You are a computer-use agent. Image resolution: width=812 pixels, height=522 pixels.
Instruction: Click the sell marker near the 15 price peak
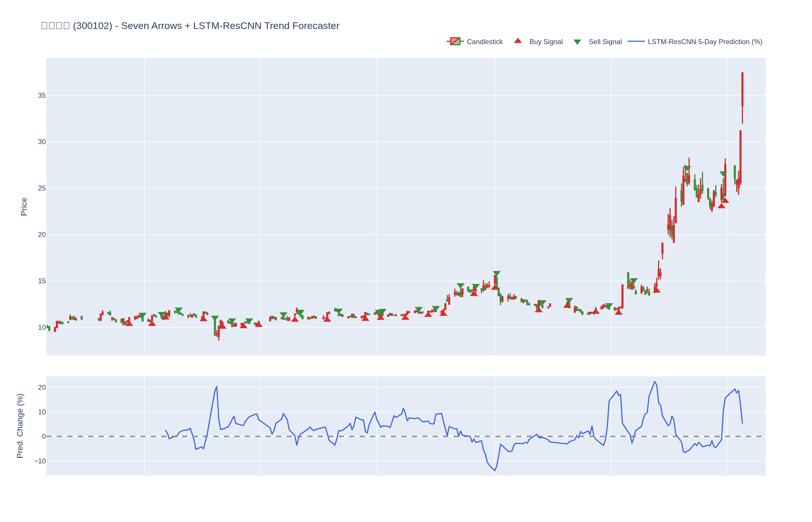496,273
